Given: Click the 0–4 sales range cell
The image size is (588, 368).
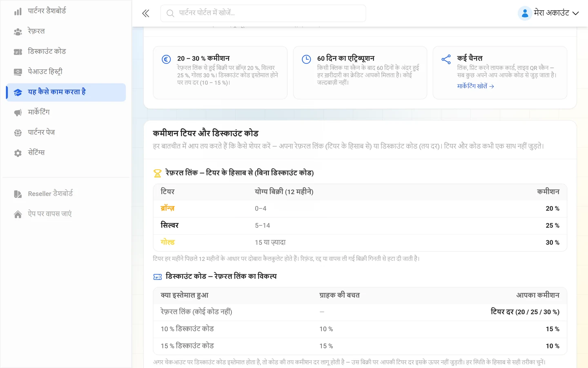Looking at the screenshot, I should [x=261, y=209].
